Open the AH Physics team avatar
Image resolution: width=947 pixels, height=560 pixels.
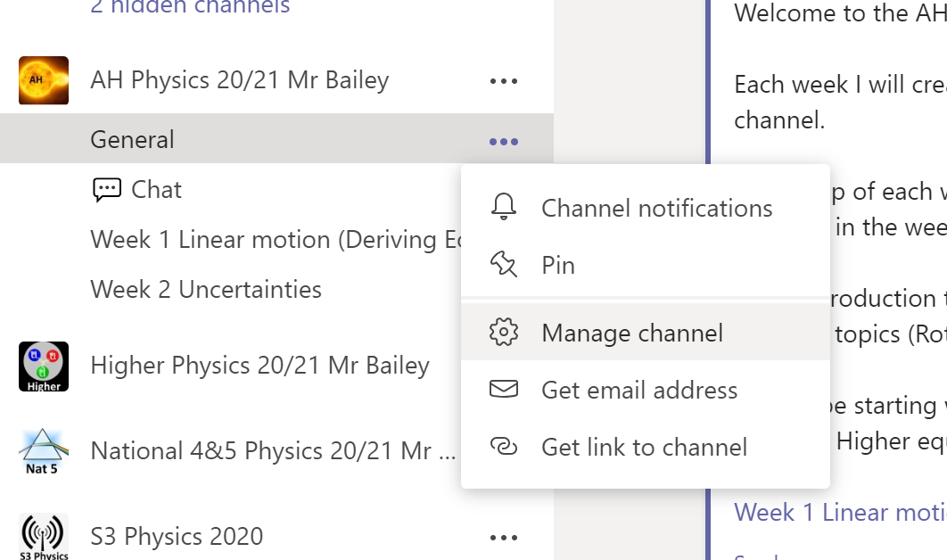44,80
